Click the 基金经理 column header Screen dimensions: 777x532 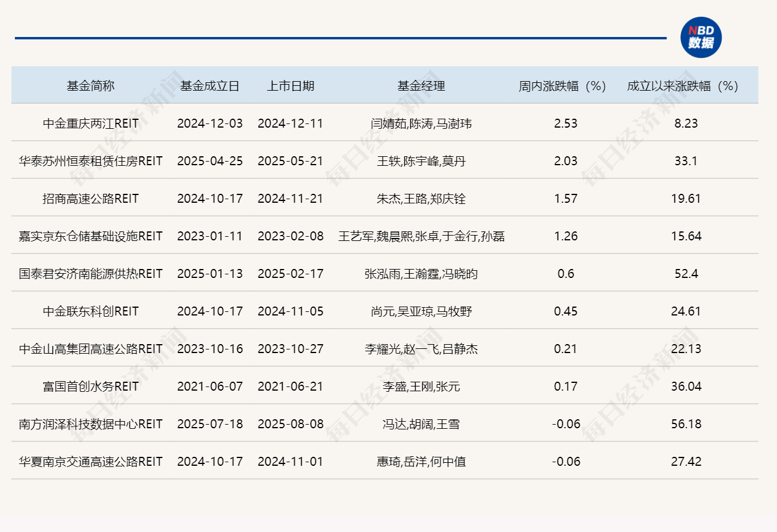(422, 86)
